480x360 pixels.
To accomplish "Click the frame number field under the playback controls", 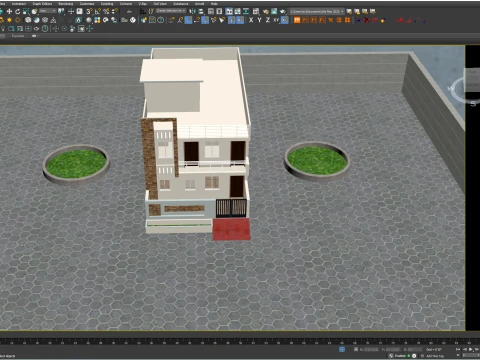I will click(x=471, y=355).
